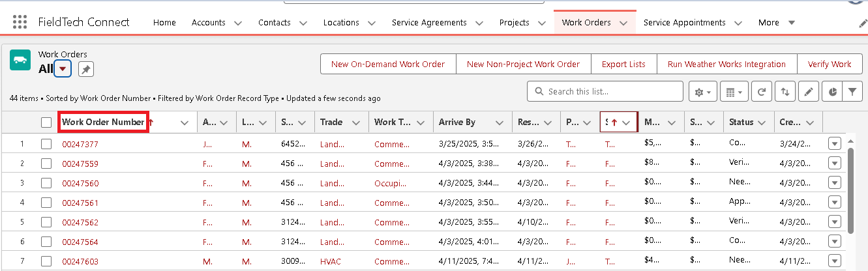
Task: Open row actions menu for 00247559
Action: pos(835,164)
